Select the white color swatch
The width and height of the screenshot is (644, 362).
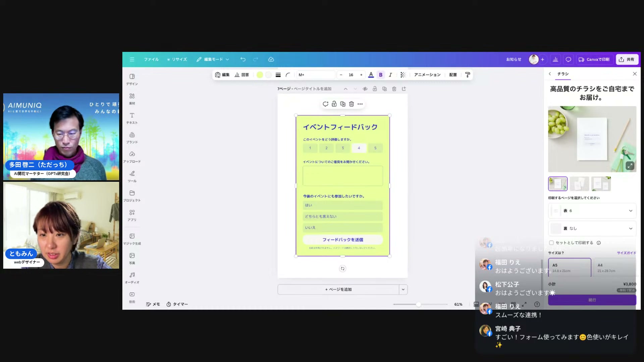point(268,75)
